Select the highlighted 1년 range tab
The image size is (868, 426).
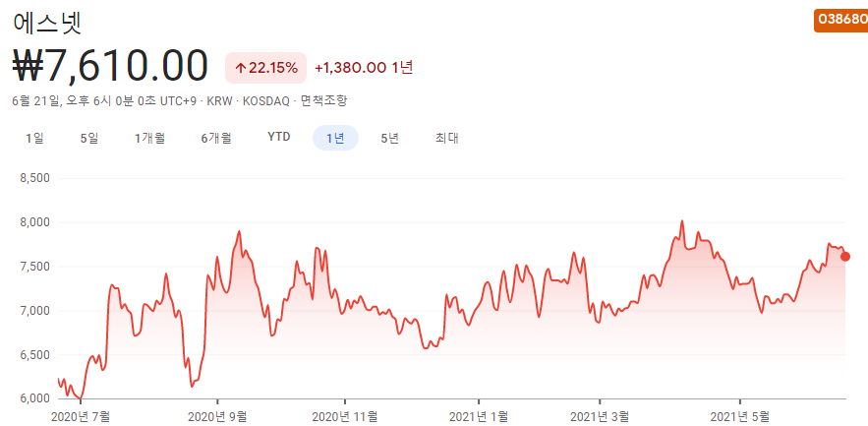pyautogui.click(x=335, y=138)
